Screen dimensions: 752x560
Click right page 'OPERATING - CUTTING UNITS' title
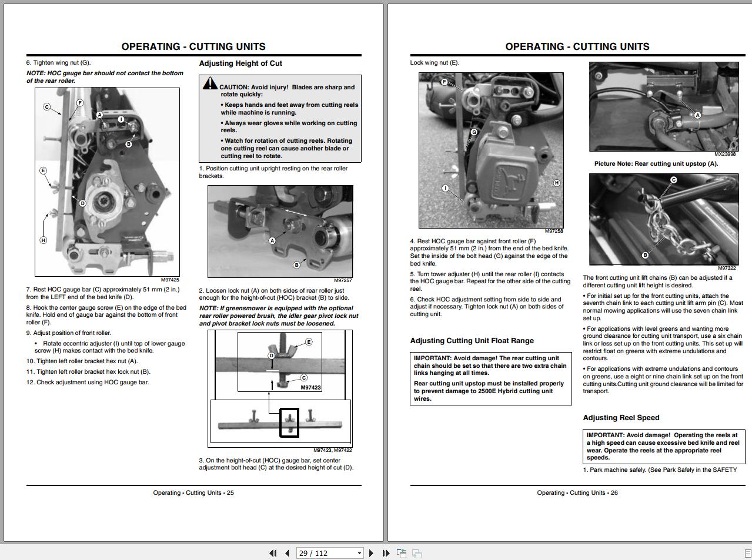coord(577,46)
